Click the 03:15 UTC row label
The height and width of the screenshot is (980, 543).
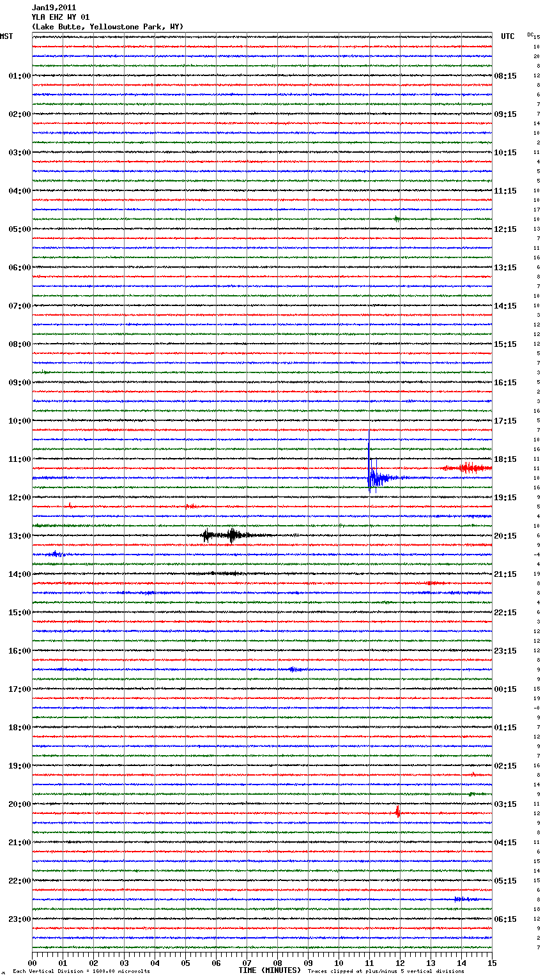tap(505, 804)
